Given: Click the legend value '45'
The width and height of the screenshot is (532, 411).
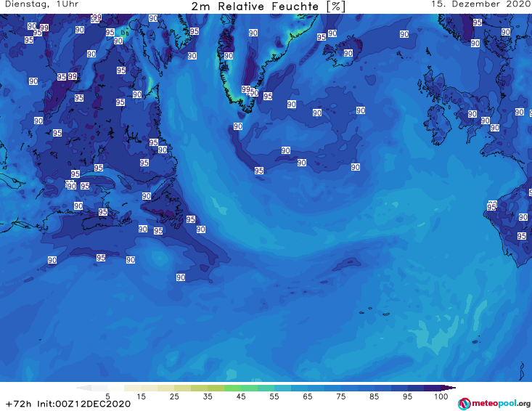Looking at the screenshot, I should [240, 396].
